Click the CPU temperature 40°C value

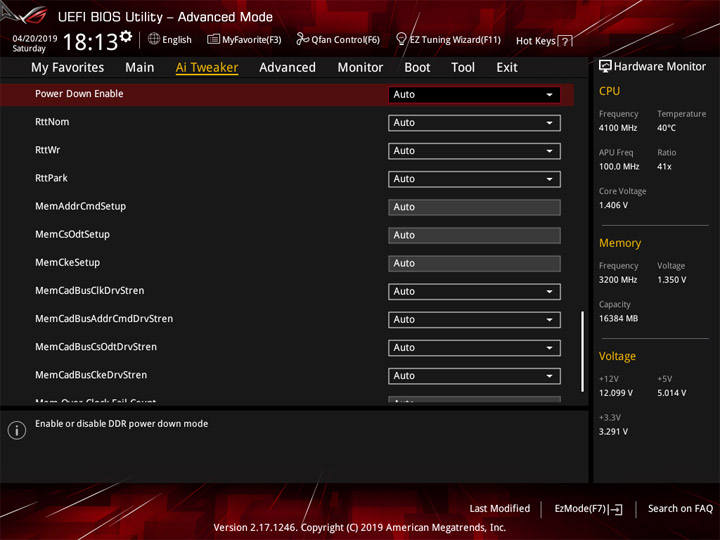tap(666, 128)
